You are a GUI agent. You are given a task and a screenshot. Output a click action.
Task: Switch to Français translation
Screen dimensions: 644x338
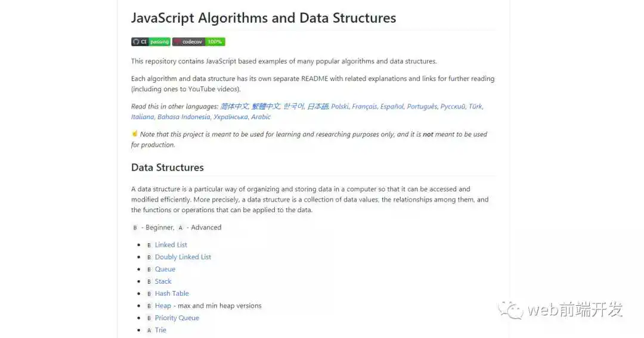point(364,106)
